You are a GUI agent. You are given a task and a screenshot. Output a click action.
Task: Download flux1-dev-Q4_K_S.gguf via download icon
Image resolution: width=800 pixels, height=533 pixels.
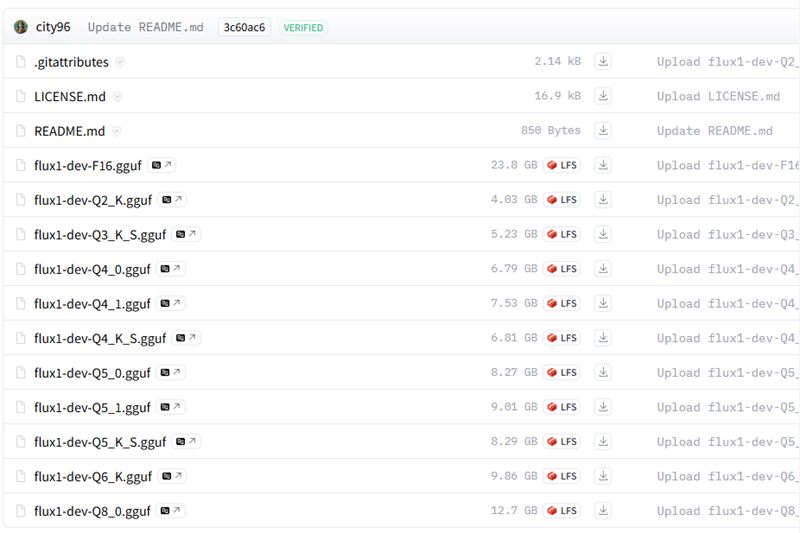(x=603, y=338)
